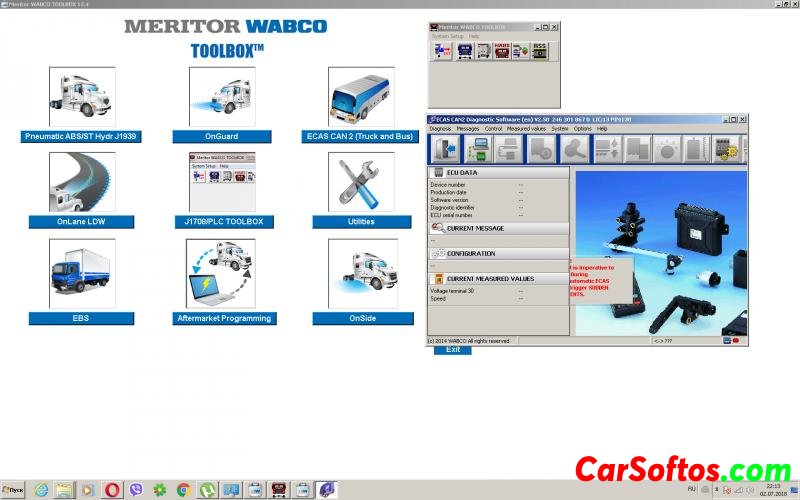This screenshot has width=800, height=500.
Task: Open System Setup menu in small toolbox
Action: point(447,36)
